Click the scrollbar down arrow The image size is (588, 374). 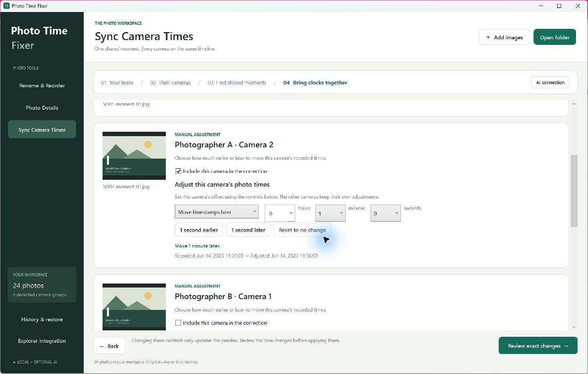[x=574, y=327]
